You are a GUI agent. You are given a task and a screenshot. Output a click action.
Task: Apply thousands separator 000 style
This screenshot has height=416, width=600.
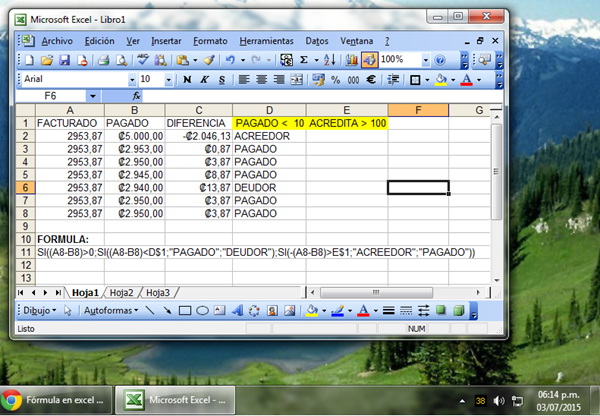353,80
